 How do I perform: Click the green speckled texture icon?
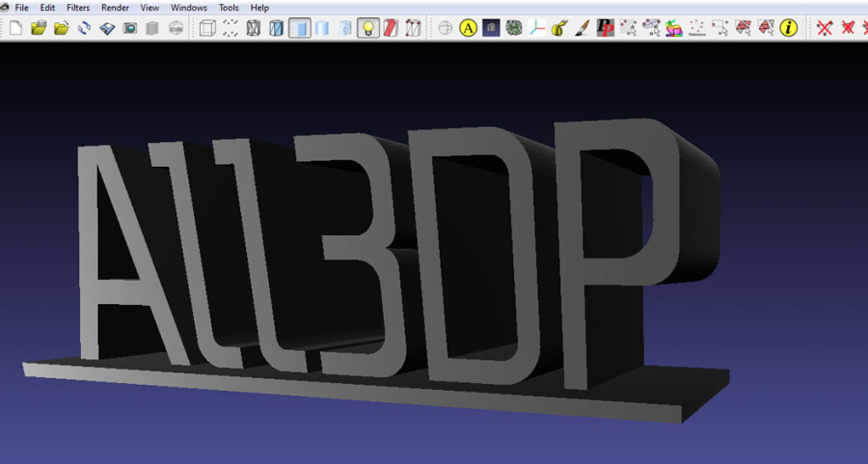514,28
